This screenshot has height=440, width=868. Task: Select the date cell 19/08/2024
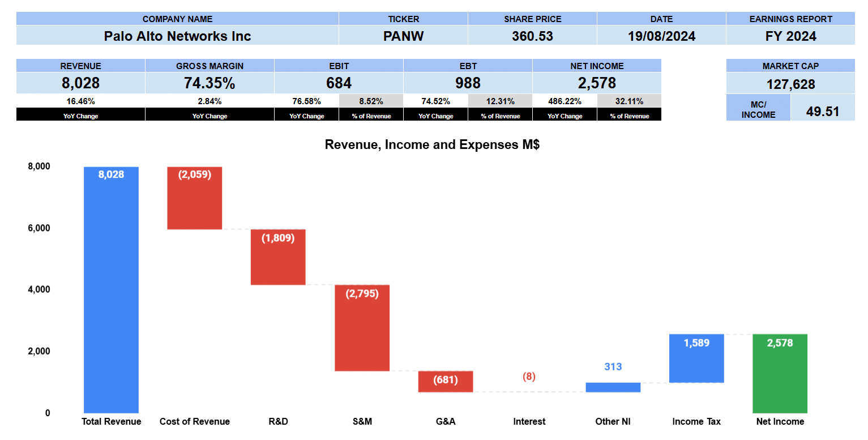pyautogui.click(x=661, y=36)
